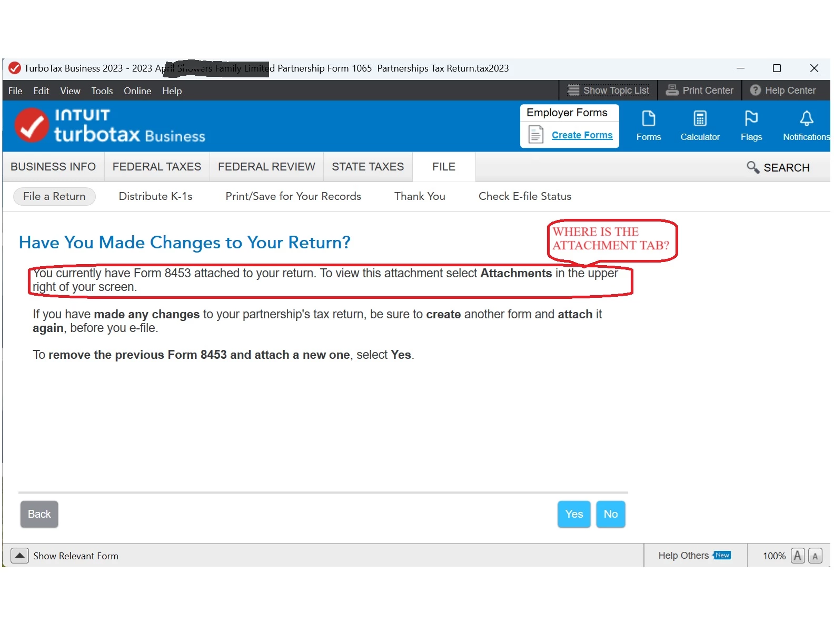Open Notifications bell

pos(806,126)
